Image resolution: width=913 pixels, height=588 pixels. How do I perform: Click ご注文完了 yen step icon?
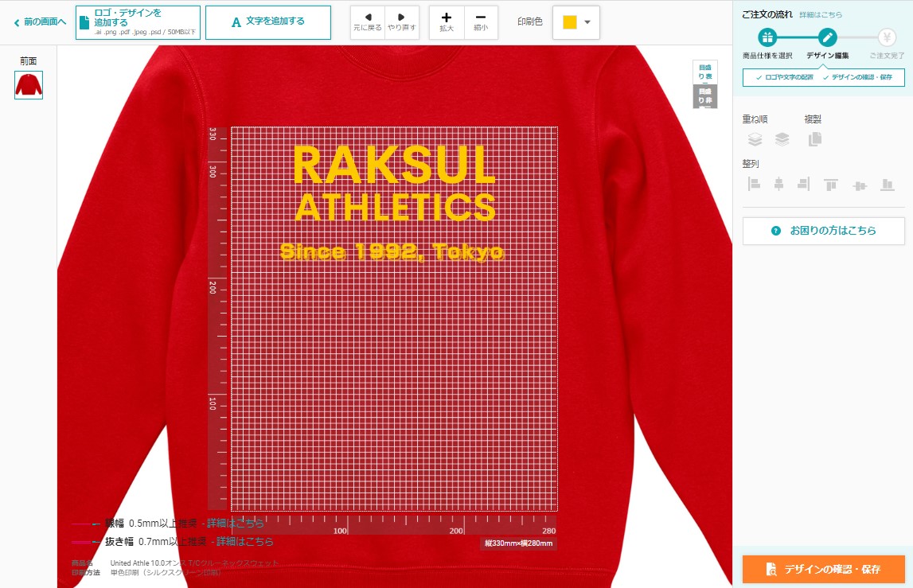click(887, 38)
